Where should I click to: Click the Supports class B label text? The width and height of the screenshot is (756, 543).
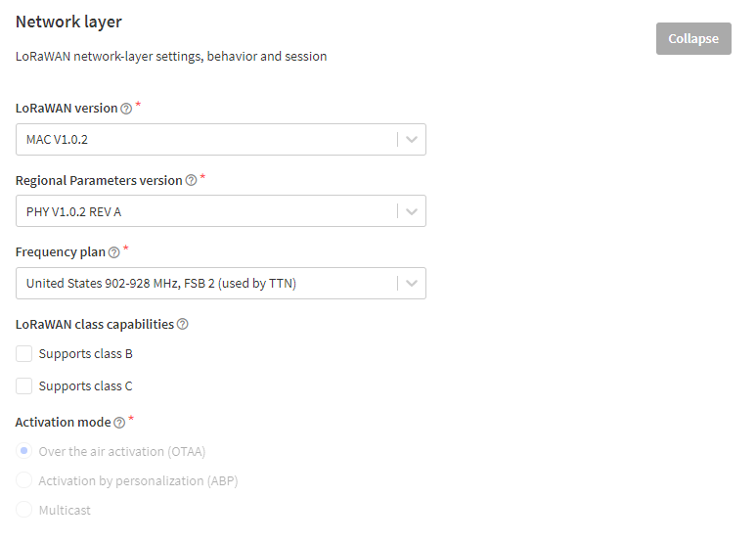pyautogui.click(x=85, y=354)
